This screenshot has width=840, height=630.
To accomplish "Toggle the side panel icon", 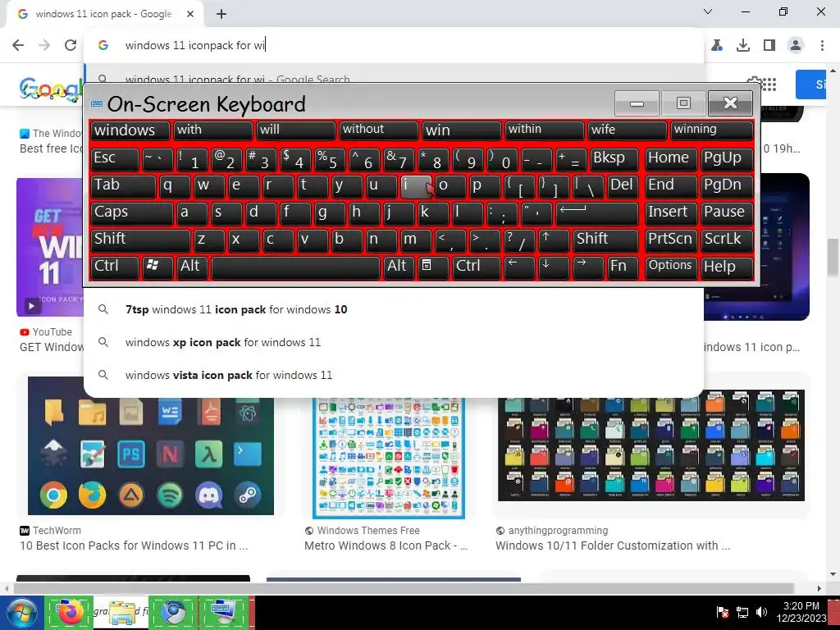I will click(769, 46).
